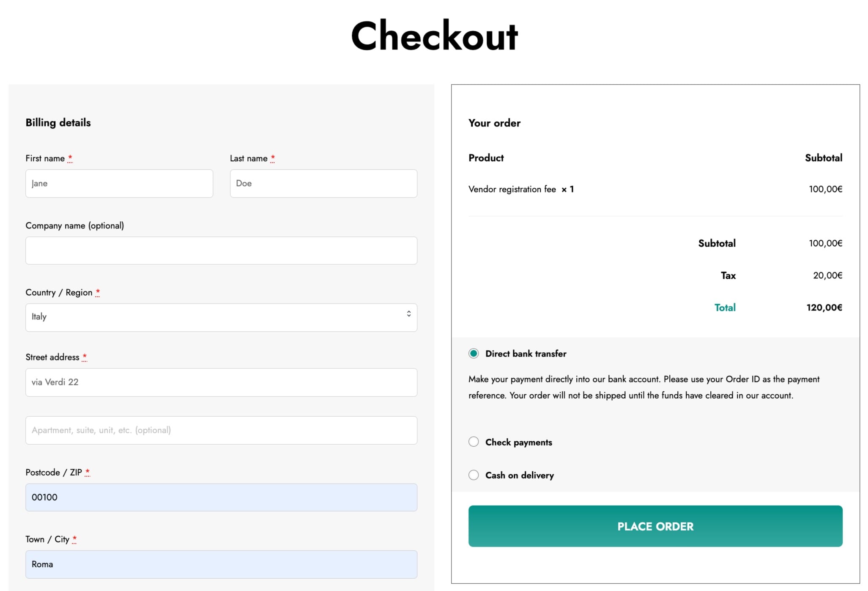Focus the Postcode / ZIP field

(x=221, y=498)
